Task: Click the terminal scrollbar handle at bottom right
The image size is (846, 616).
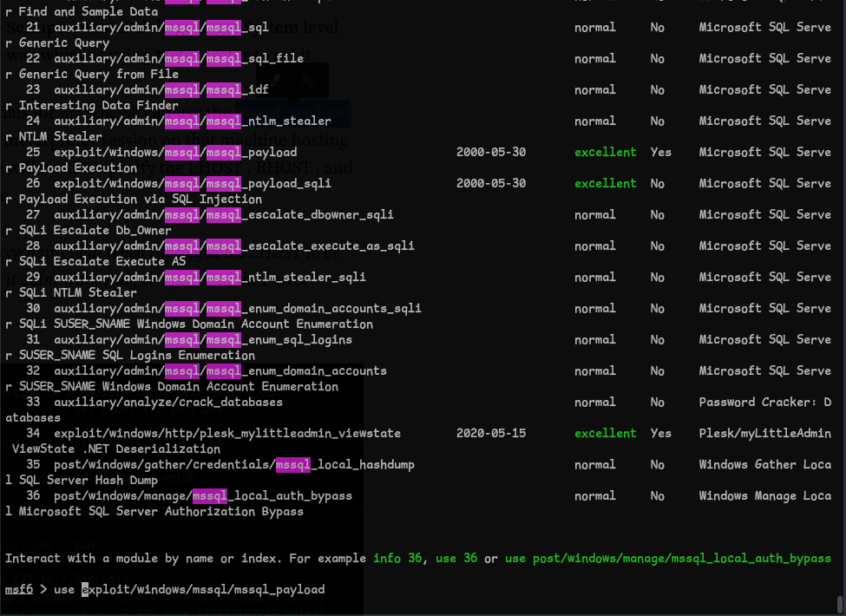Action: (839, 602)
